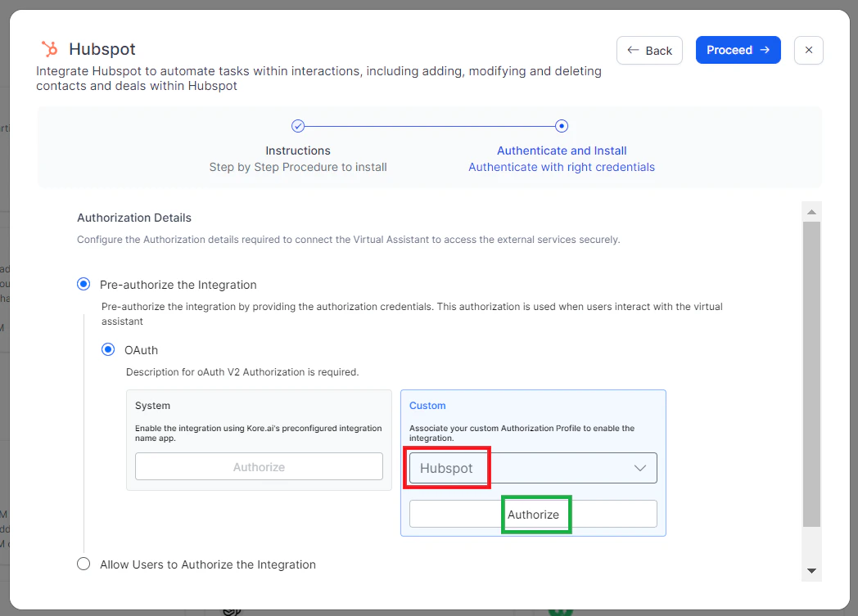The image size is (858, 616).
Task: Click the scrollbar down arrow icon
Action: coord(811,570)
